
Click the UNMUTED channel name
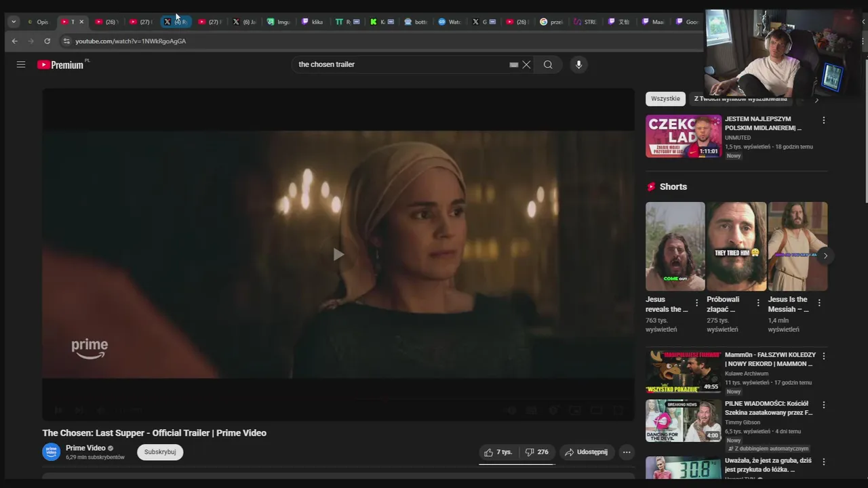click(x=738, y=138)
